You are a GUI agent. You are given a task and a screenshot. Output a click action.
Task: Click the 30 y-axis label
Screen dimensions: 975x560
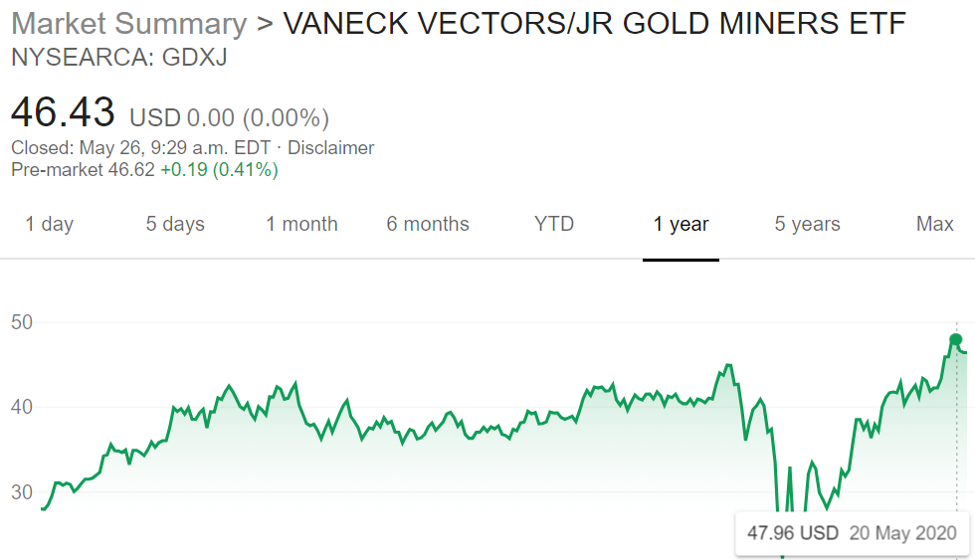tap(22, 492)
